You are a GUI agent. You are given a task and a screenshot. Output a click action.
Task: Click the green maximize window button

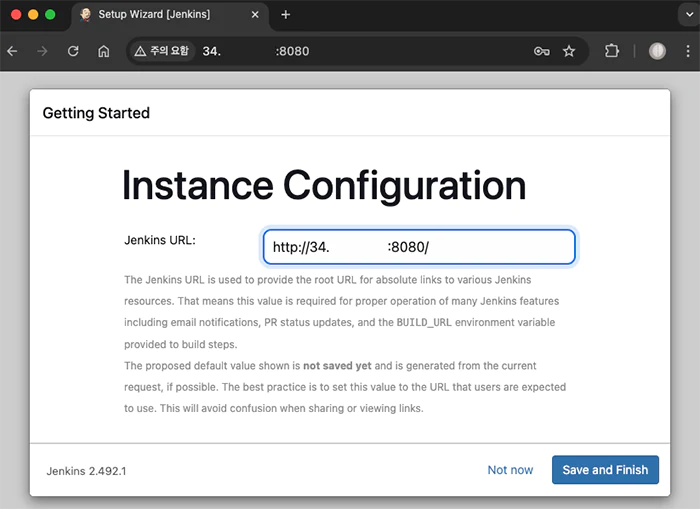point(50,15)
